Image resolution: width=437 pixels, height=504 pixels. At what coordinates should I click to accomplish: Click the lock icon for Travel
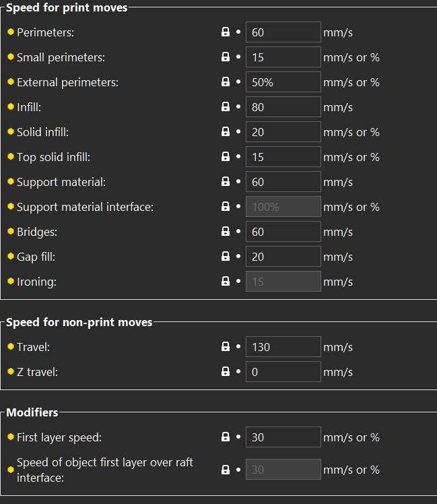point(226,346)
